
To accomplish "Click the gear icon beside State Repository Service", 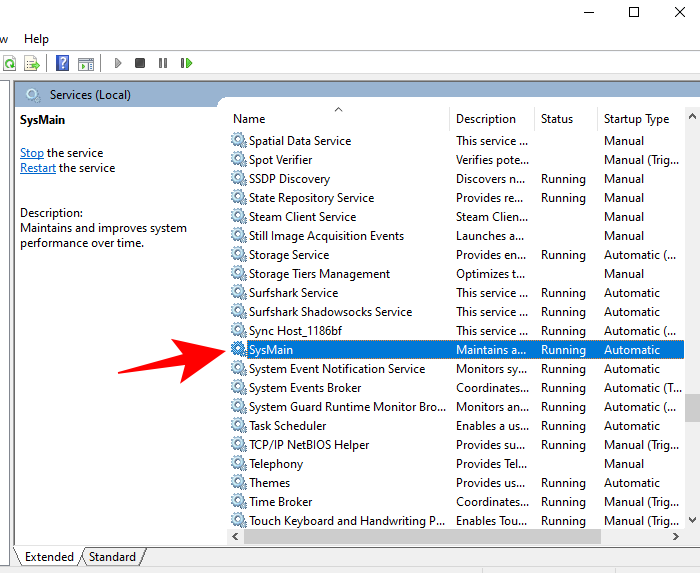I will click(239, 197).
